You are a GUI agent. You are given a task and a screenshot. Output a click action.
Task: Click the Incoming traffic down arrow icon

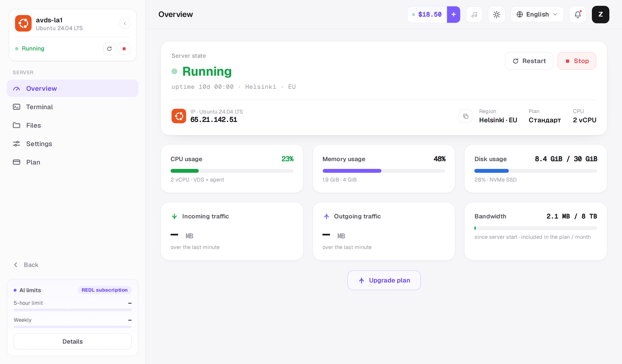coord(174,217)
